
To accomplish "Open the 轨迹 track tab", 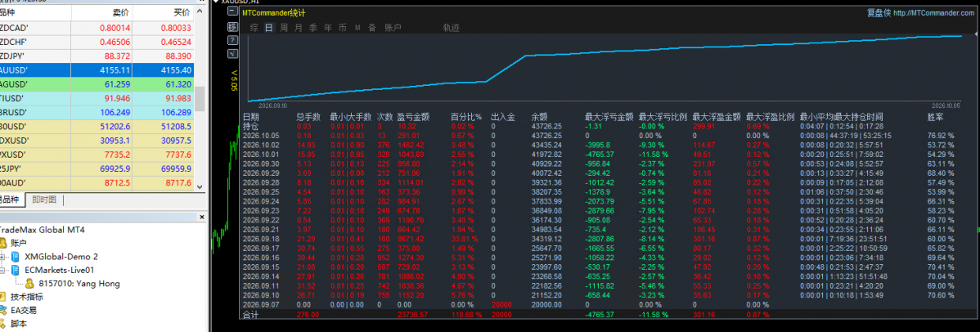I will point(452,28).
